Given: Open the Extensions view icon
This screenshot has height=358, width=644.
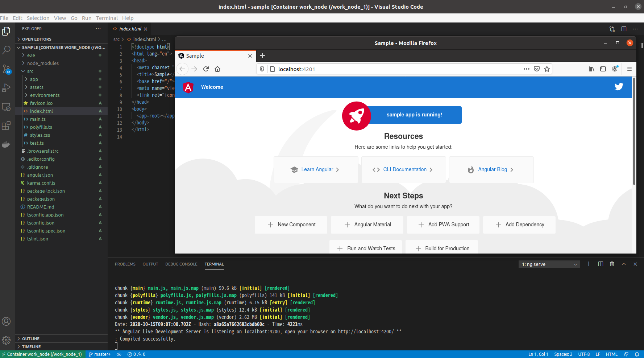Looking at the screenshot, I should point(6,126).
